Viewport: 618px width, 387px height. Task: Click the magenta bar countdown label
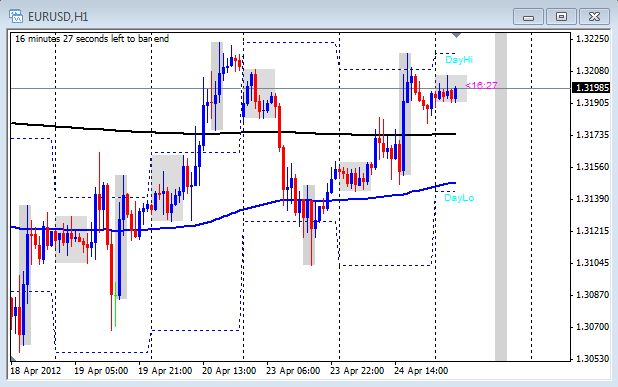481,86
